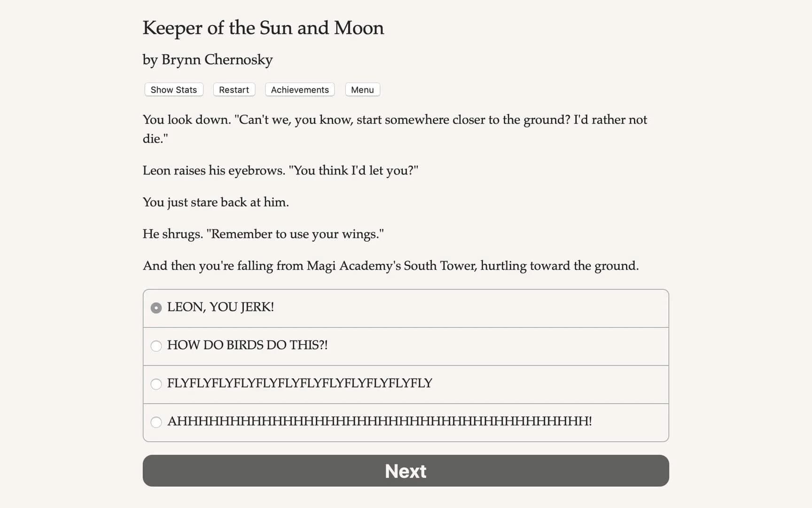Select the "LEON, YOU JERK!" option

pyautogui.click(x=221, y=307)
